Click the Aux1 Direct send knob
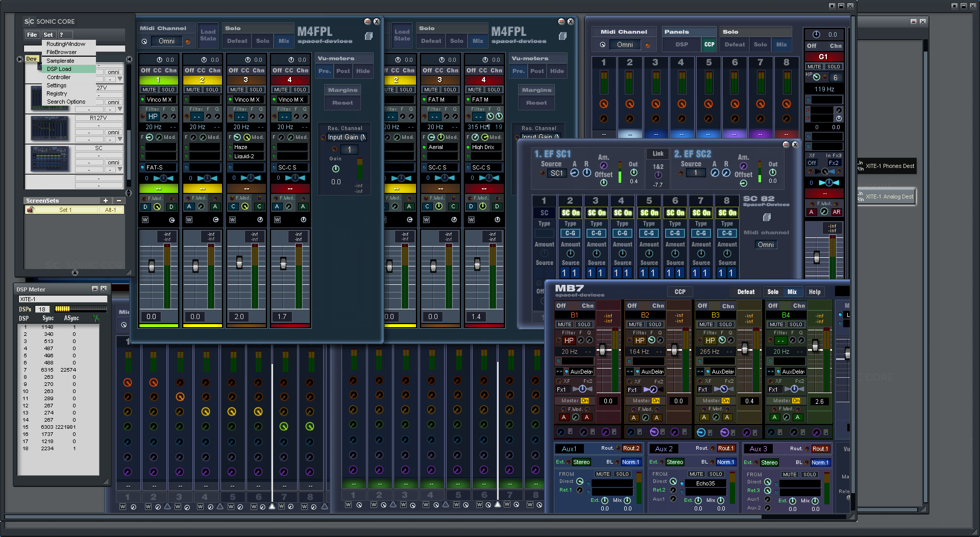Image resolution: width=980 pixels, height=537 pixels. (x=580, y=481)
